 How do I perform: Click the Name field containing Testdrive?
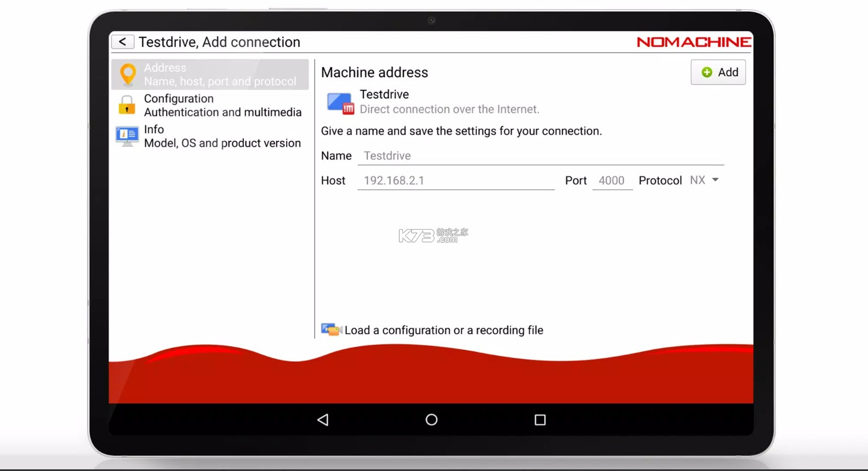click(x=541, y=156)
